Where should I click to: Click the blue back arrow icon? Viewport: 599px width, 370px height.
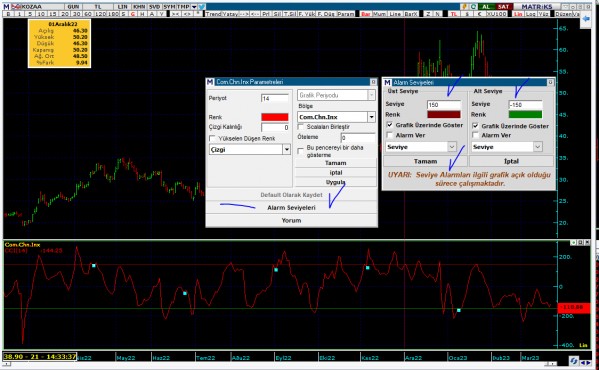pos(586,20)
